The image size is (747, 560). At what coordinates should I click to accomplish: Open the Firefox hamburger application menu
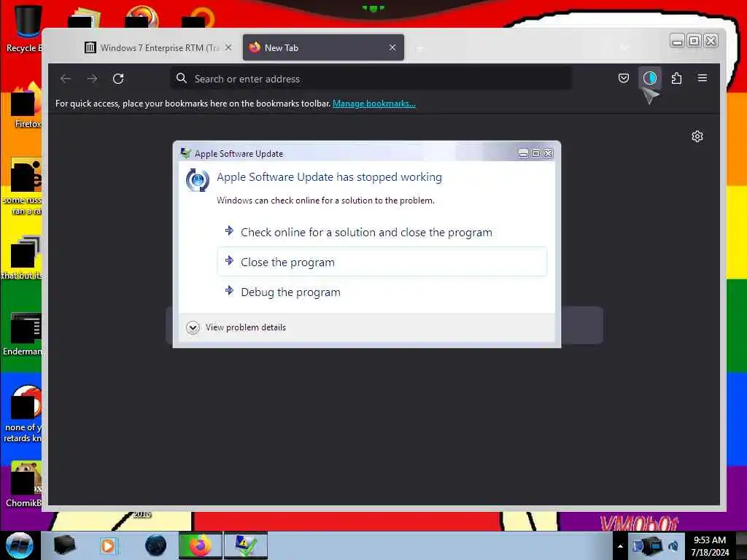tap(703, 78)
